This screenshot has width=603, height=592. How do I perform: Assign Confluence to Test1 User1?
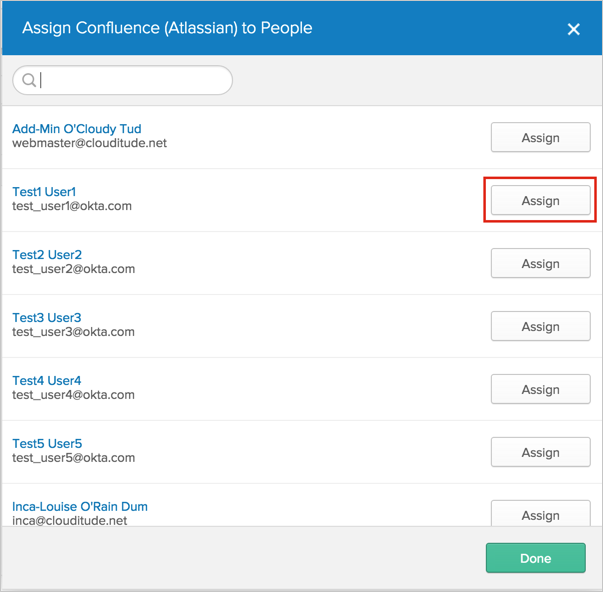[540, 201]
